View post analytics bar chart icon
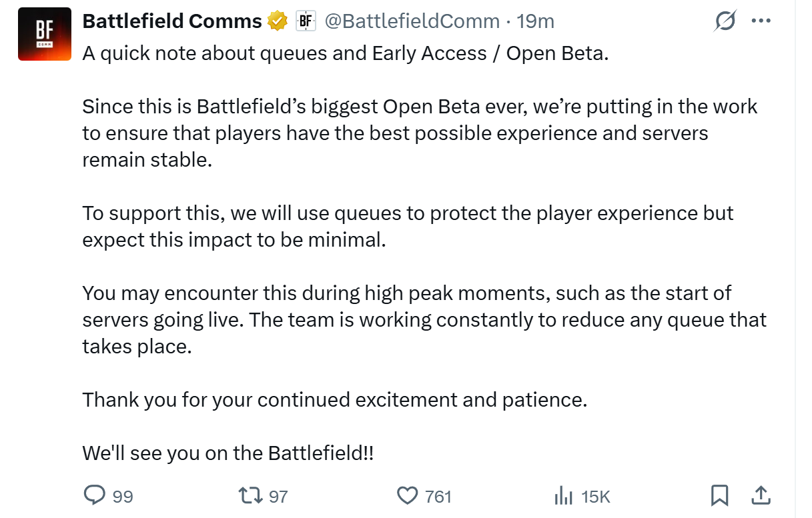812x518 pixels. pos(564,495)
